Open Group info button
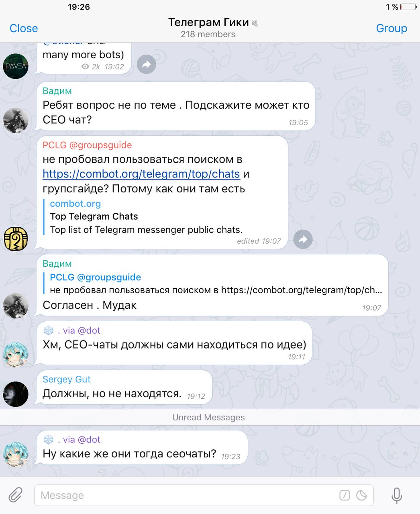This screenshot has width=420, height=514. pos(391,28)
